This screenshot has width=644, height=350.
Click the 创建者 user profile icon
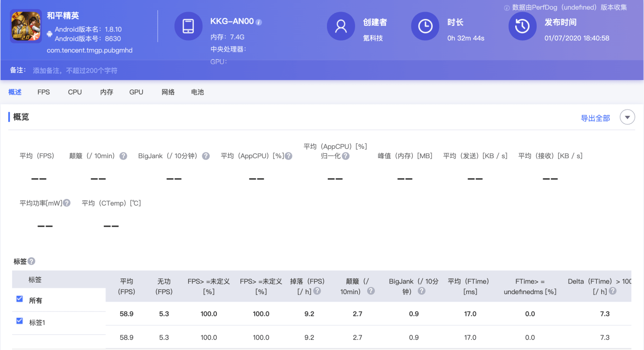pos(341,26)
